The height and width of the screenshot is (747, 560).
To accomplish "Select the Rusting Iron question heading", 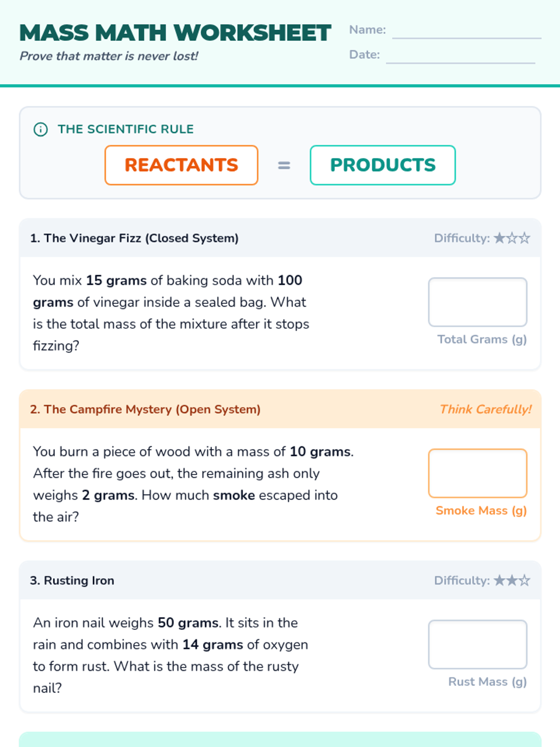I will pyautogui.click(x=72, y=581).
